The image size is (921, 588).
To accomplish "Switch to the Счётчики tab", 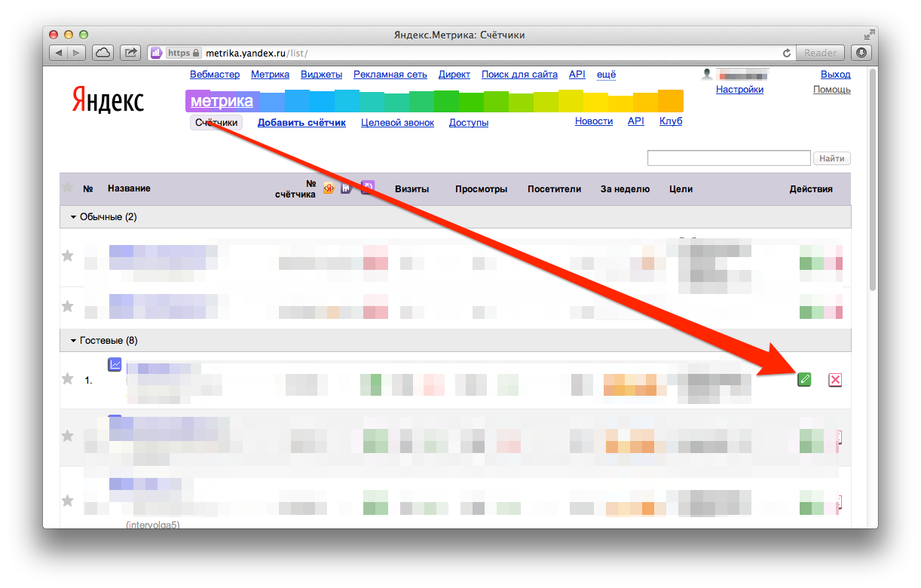I will [x=216, y=123].
